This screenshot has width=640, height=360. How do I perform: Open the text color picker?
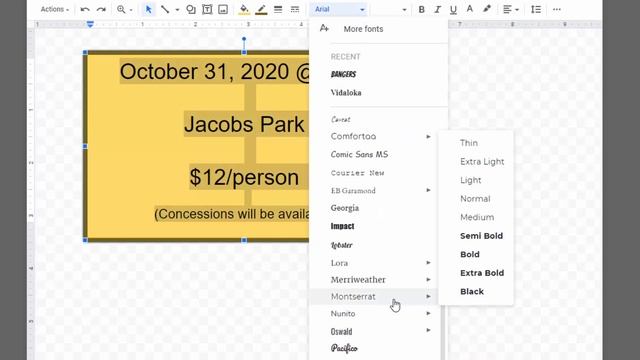(x=470, y=9)
